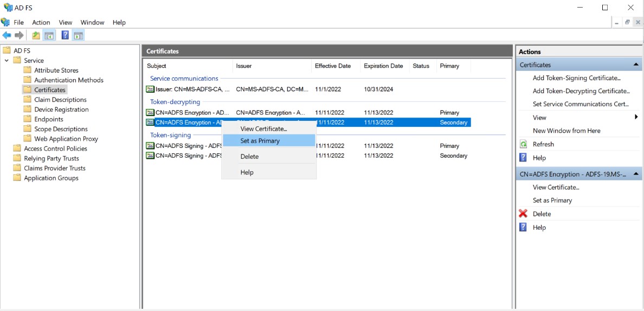Sort by the Primary column header

click(453, 66)
